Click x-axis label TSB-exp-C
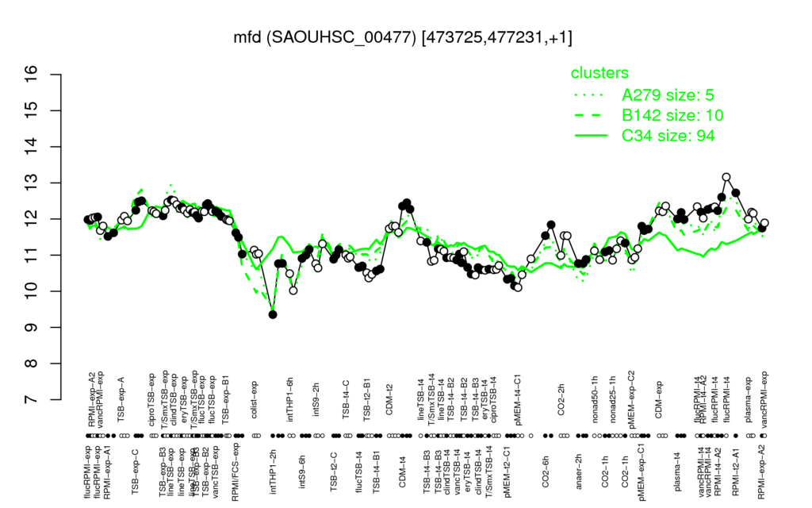The image size is (812, 508). (135, 471)
